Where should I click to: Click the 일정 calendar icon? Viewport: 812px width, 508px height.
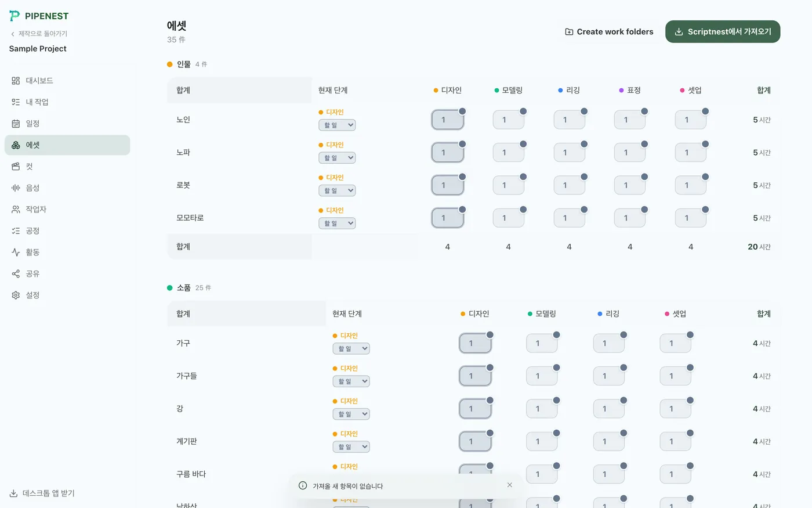pos(16,124)
